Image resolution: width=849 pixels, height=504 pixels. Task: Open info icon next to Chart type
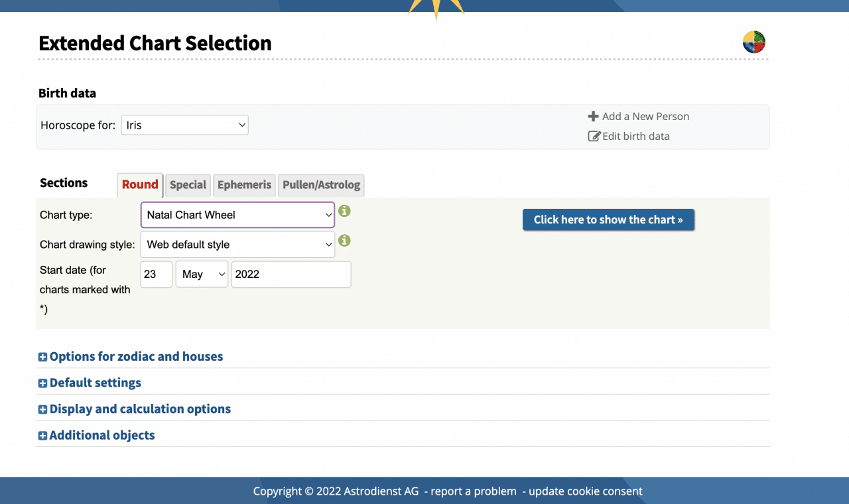coord(344,212)
